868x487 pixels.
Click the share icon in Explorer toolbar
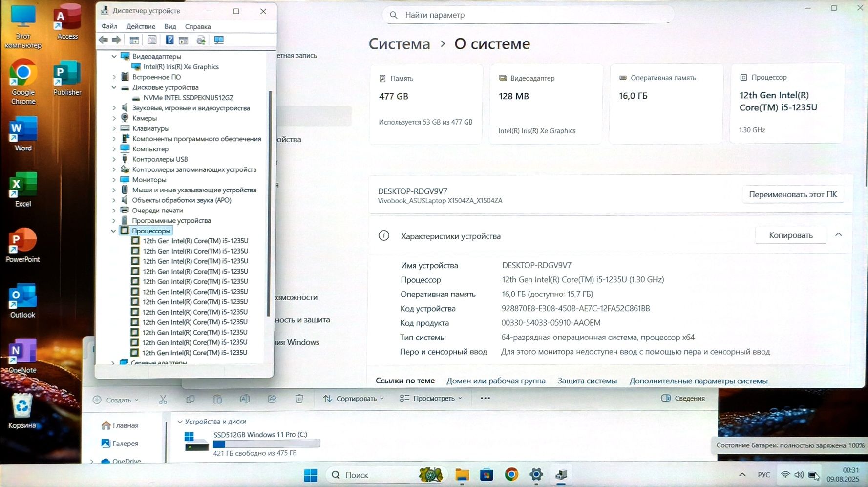point(272,399)
